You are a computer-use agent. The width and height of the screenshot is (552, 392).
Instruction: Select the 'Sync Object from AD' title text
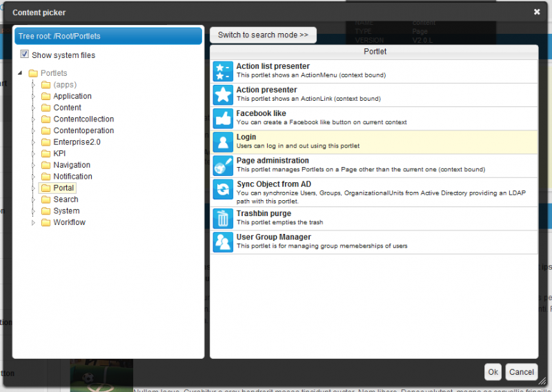(274, 184)
